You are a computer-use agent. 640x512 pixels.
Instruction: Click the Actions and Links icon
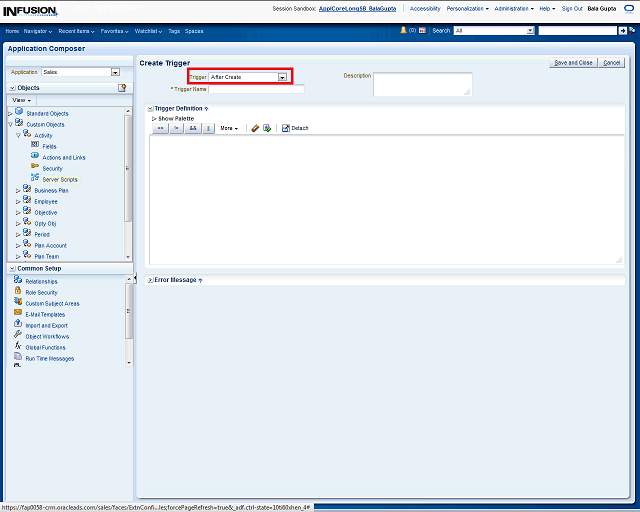(x=35, y=156)
